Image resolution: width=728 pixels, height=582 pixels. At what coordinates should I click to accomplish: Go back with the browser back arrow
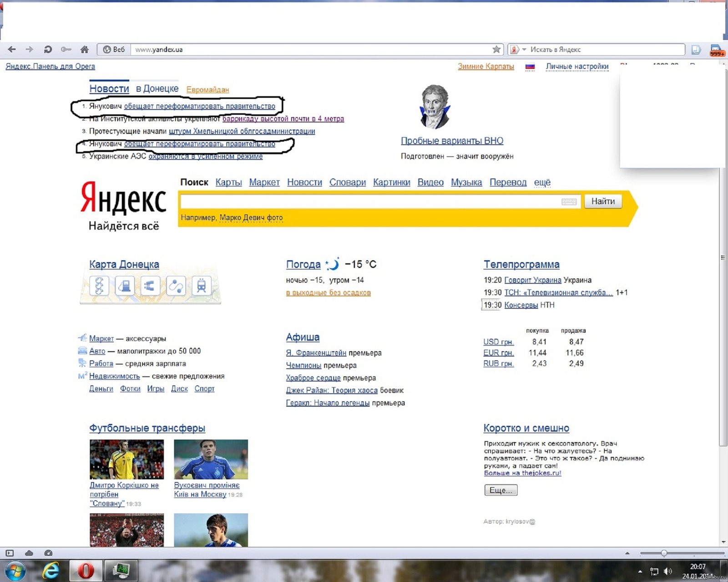[x=12, y=50]
